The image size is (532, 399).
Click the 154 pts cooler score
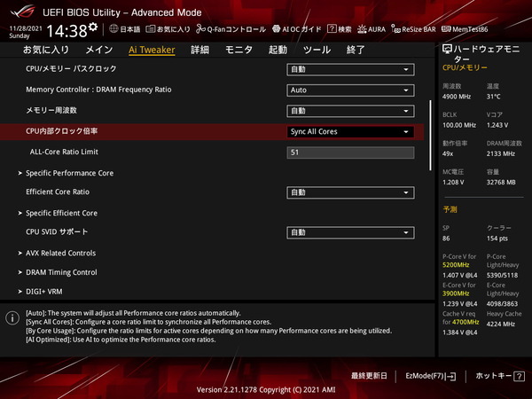point(497,239)
